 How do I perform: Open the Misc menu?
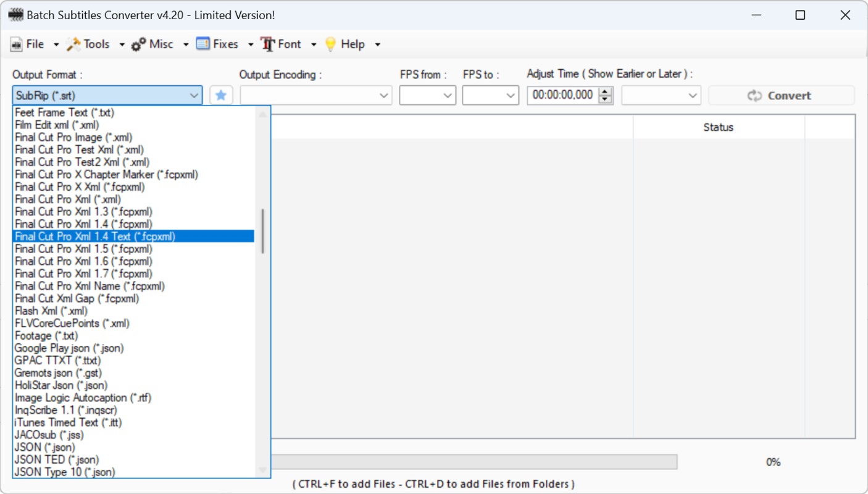point(161,44)
